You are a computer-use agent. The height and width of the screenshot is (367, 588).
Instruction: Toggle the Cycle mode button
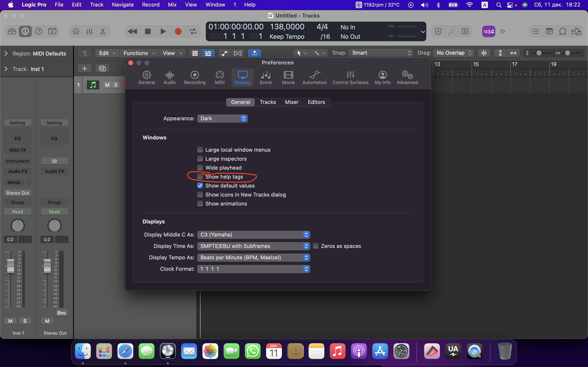pyautogui.click(x=193, y=31)
